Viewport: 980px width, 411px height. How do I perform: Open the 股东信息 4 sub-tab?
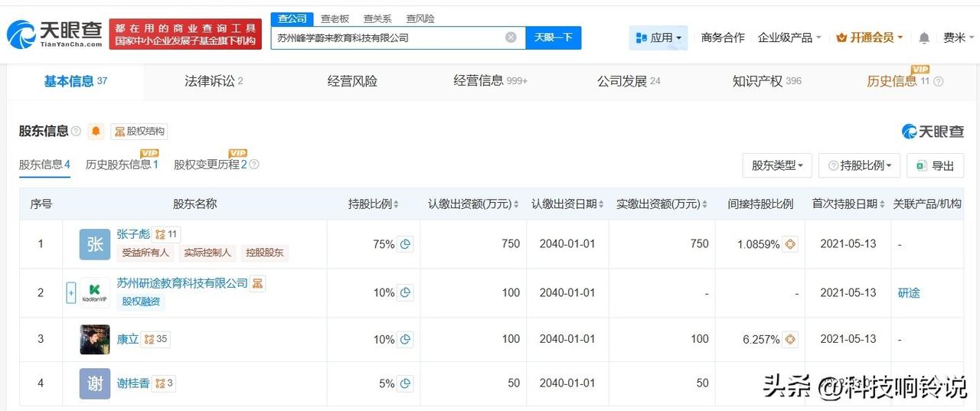(44, 165)
